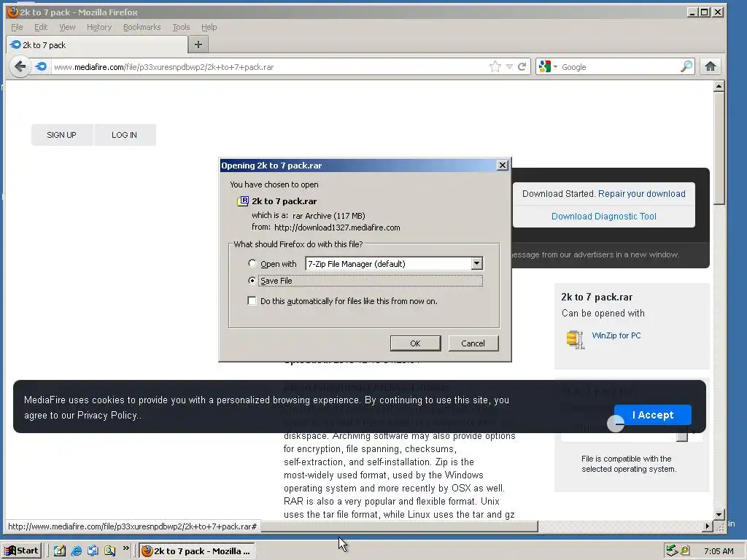Click the horizontal scrollbar right arrow
747x560 pixels.
tap(708, 526)
